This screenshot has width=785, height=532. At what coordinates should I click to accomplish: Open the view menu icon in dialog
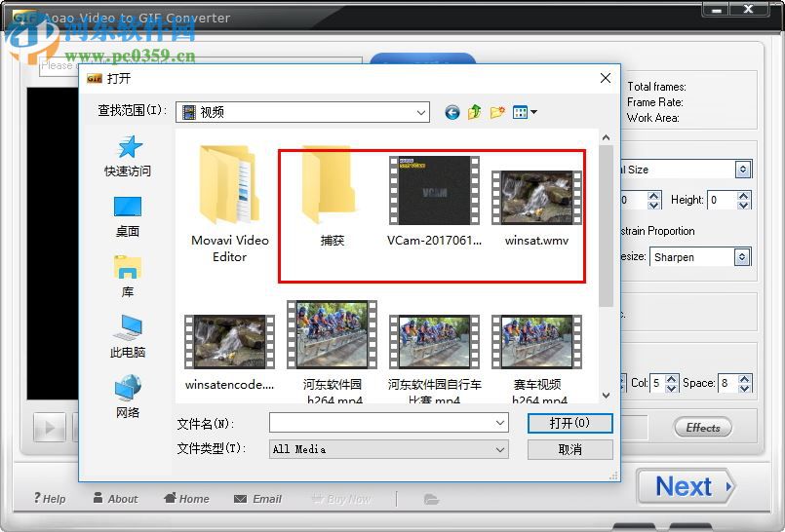point(525,112)
